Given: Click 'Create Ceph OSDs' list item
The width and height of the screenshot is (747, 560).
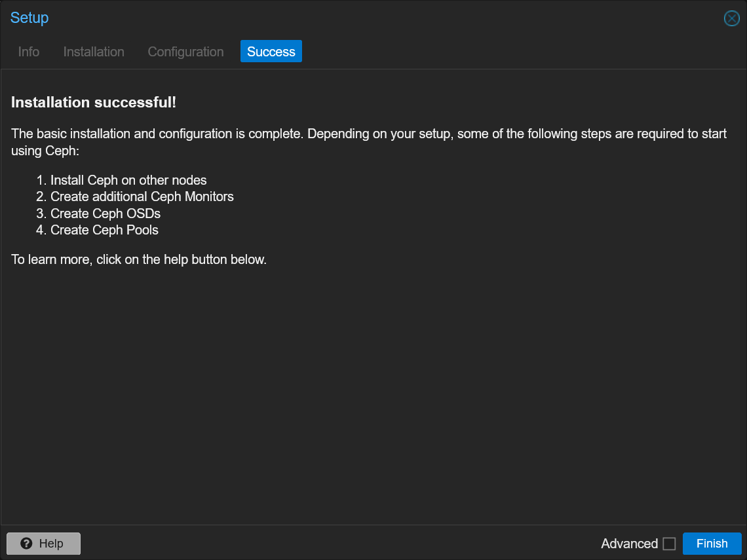Looking at the screenshot, I should click(x=105, y=214).
